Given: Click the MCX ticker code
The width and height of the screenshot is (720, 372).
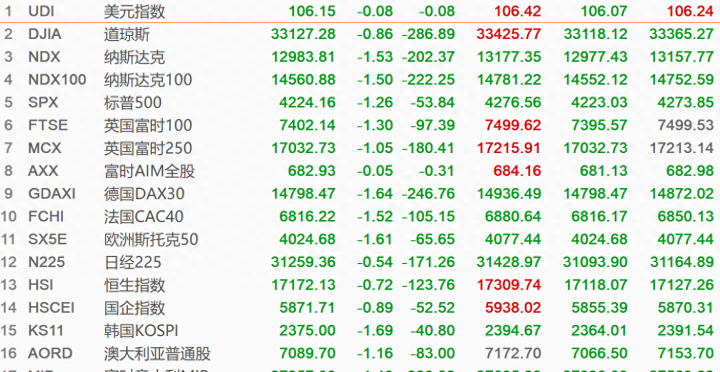Looking at the screenshot, I should pos(45,148).
